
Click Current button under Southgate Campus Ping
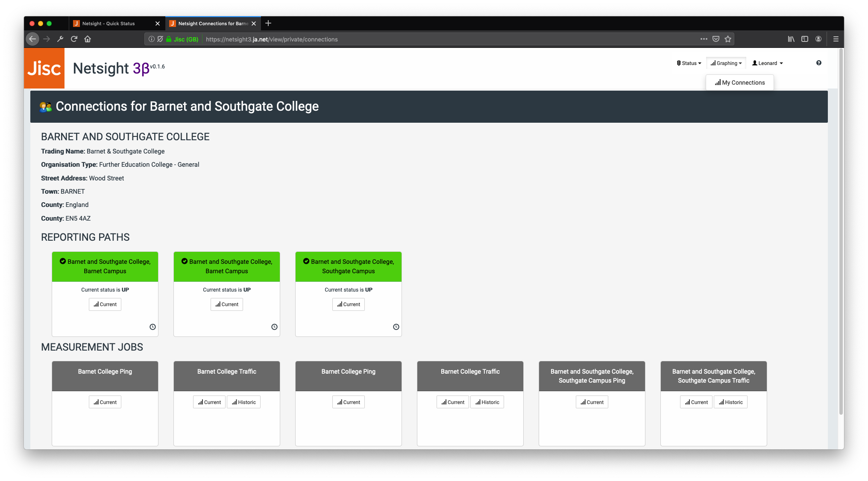(x=592, y=402)
